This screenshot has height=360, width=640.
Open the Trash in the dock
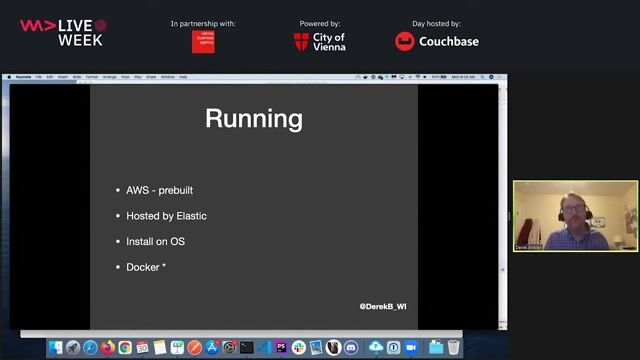(x=453, y=347)
